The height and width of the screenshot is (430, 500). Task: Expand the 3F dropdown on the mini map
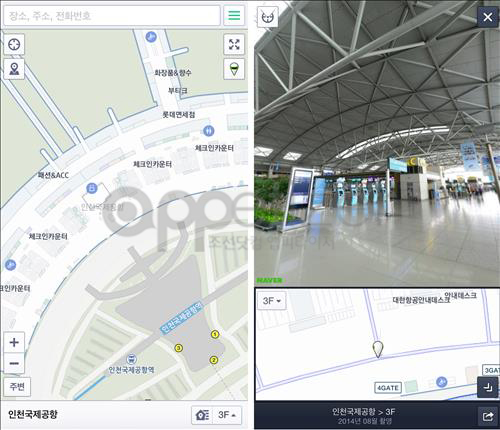[272, 301]
